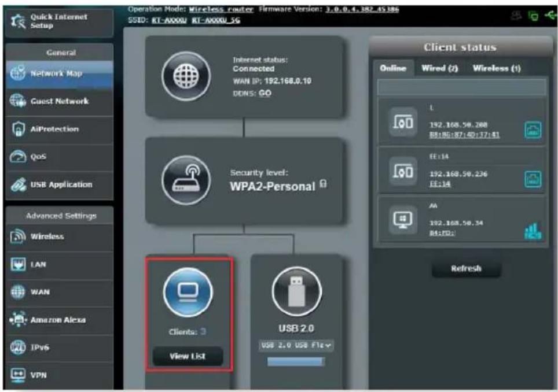Click MAC address link under 192.168.50.34
Image resolution: width=558 pixels, height=392 pixels.
[442, 233]
